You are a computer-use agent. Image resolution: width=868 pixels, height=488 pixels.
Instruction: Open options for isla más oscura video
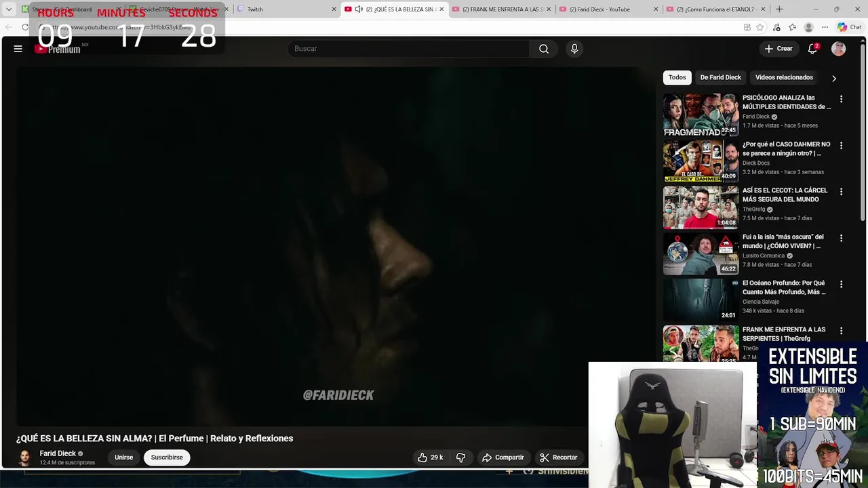[x=841, y=238]
